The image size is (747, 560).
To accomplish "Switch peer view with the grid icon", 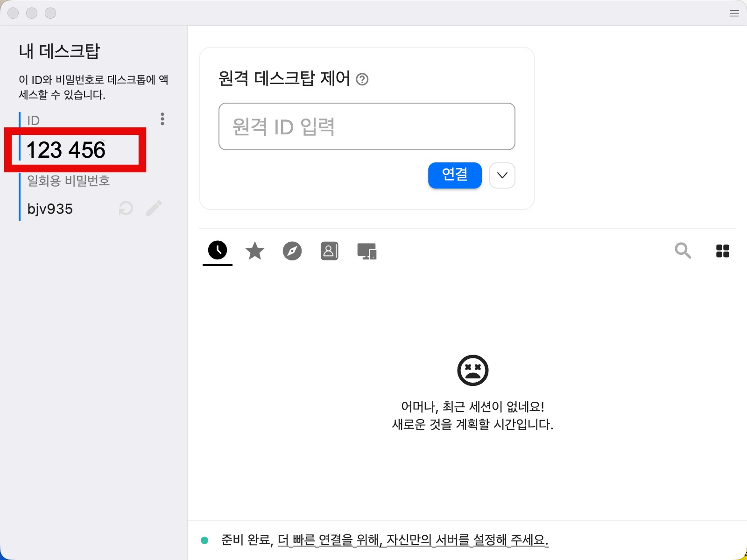I will pyautogui.click(x=722, y=251).
